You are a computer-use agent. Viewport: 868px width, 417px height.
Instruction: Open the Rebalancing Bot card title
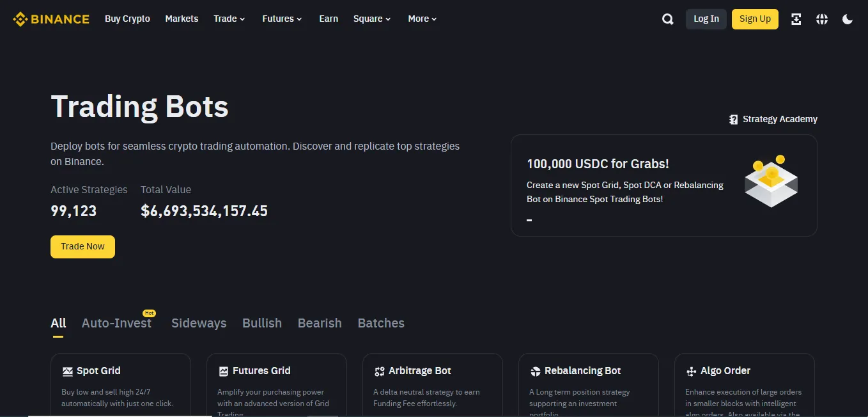coord(583,371)
